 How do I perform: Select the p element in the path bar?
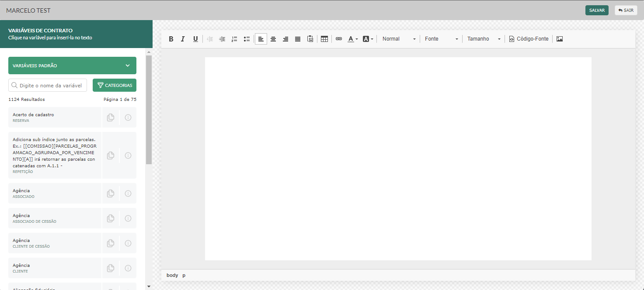point(184,275)
